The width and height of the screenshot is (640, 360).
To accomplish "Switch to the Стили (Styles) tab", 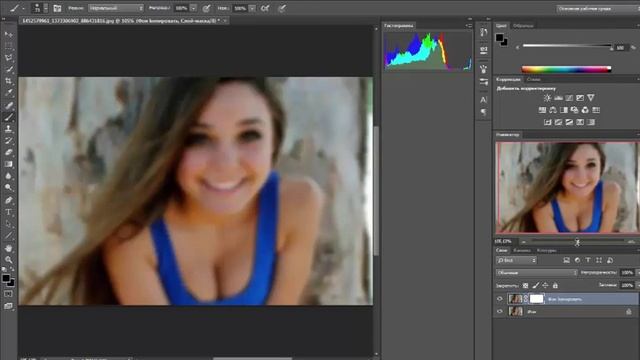I will tap(533, 79).
